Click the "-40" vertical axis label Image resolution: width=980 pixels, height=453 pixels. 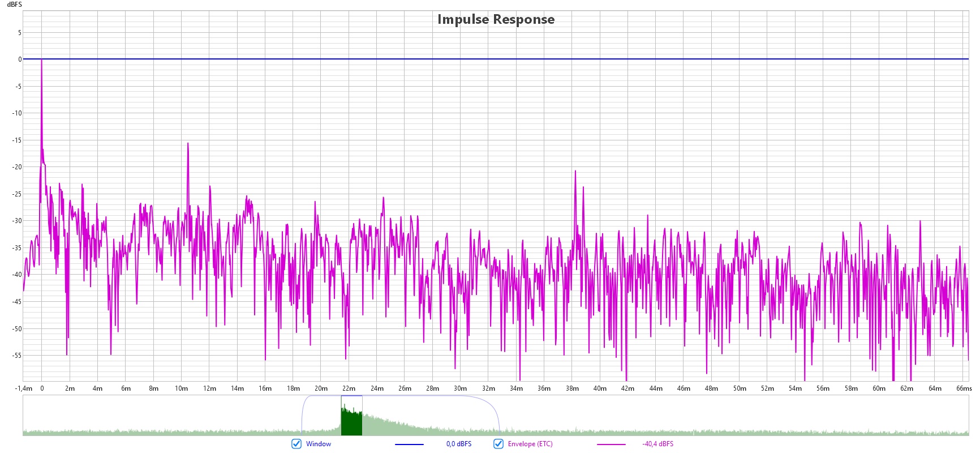(x=17, y=275)
